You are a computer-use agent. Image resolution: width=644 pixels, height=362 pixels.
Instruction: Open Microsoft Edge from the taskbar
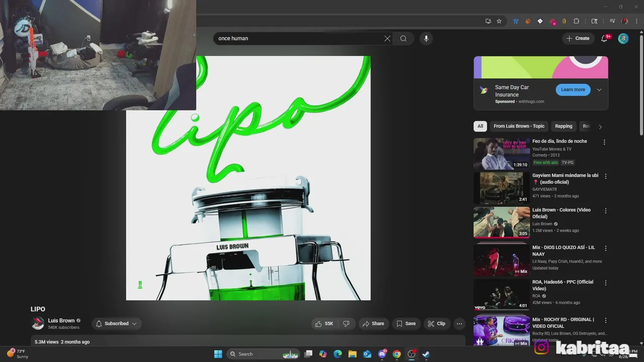338,354
